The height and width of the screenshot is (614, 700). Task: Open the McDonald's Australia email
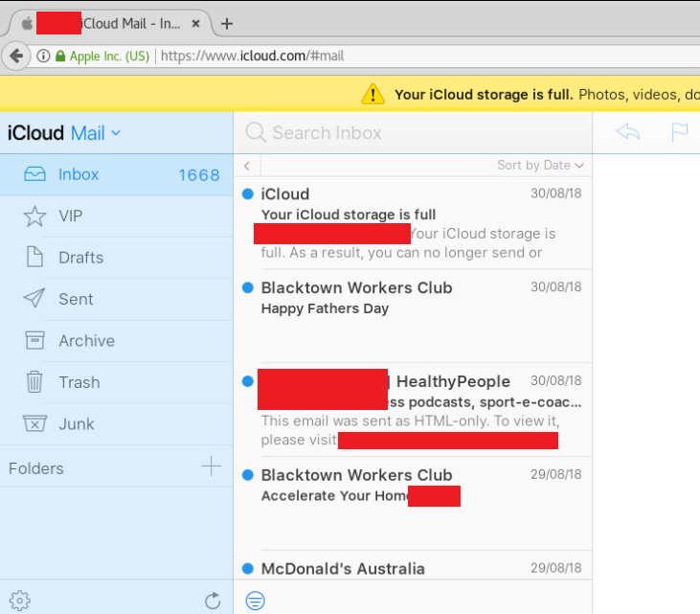tap(413, 565)
